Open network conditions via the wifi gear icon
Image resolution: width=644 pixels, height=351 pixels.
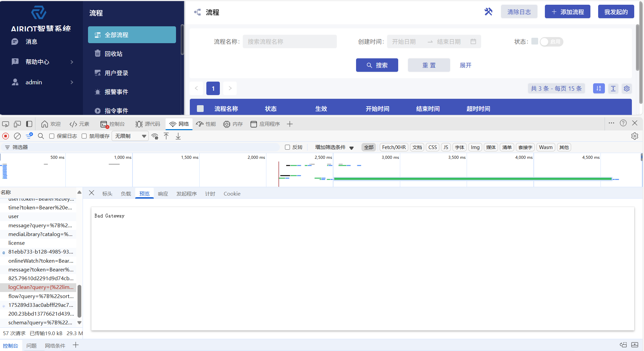(155, 136)
